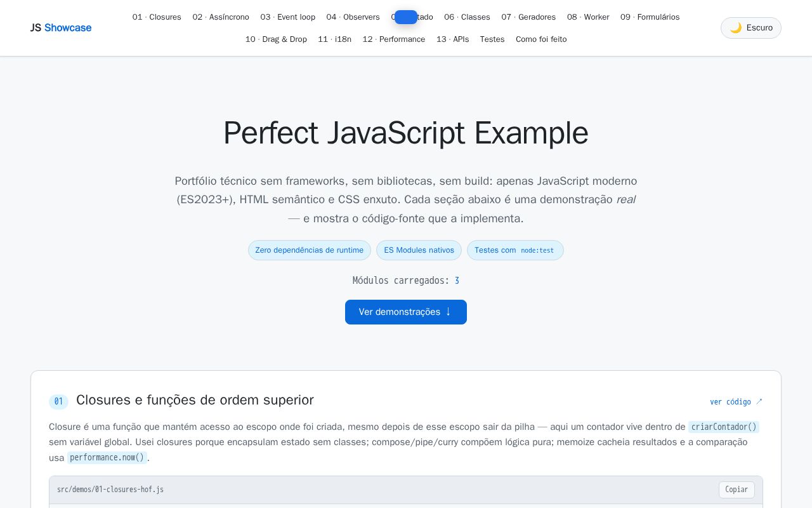
Task: Open the JS Showcase logo link
Action: pos(61,28)
